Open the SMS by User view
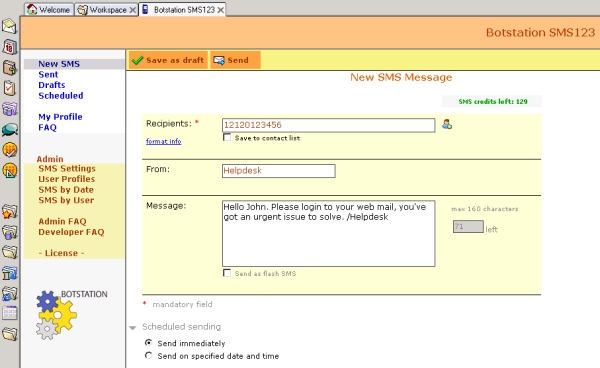The image size is (600, 368). tap(66, 200)
